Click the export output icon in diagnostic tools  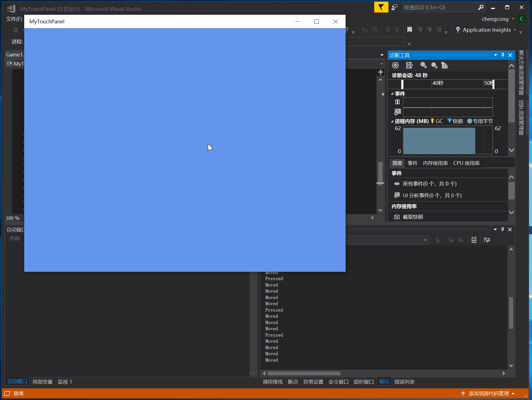(409, 65)
